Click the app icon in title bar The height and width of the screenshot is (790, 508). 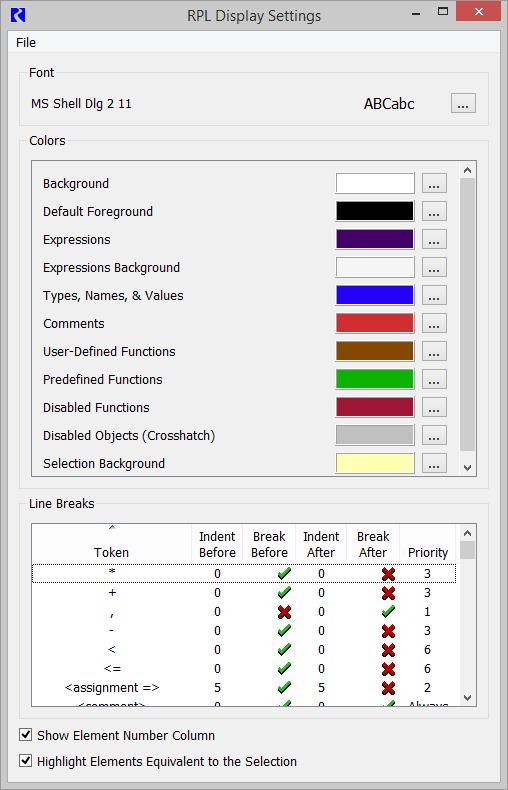click(x=18, y=15)
